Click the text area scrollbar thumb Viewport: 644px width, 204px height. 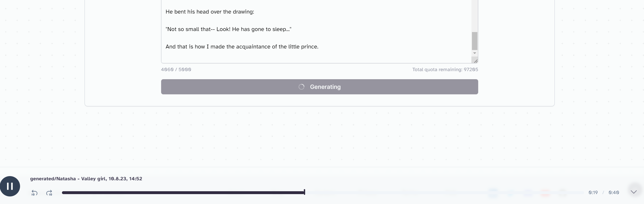(x=475, y=41)
